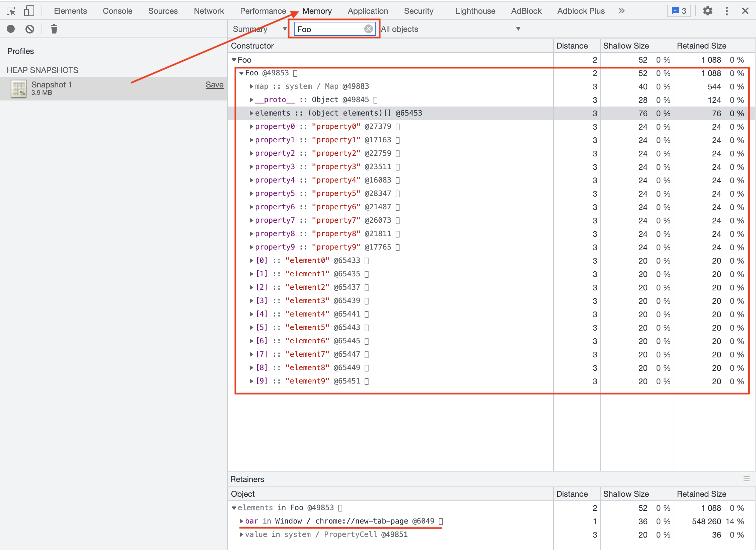Expand the __proto__ :: Object row
Screen dimensions: 756x550
tap(251, 100)
